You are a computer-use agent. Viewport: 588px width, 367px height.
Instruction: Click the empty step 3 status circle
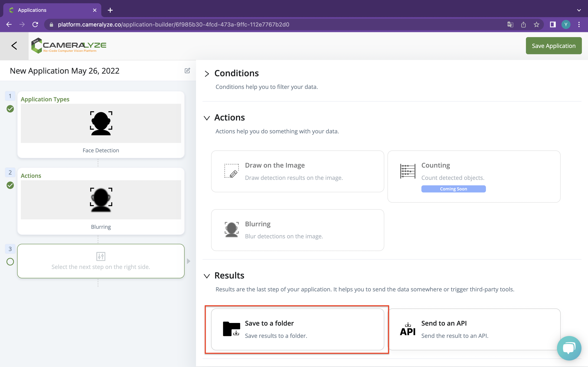tap(10, 262)
